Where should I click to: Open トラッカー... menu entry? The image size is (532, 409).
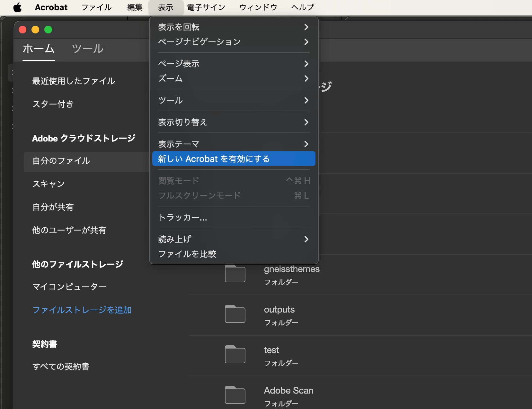coord(234,217)
